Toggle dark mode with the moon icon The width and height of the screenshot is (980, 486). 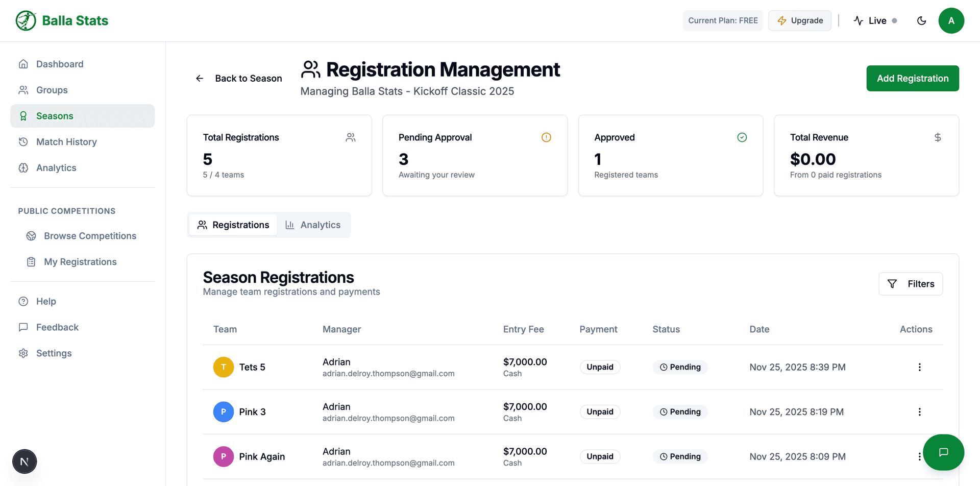921,20
